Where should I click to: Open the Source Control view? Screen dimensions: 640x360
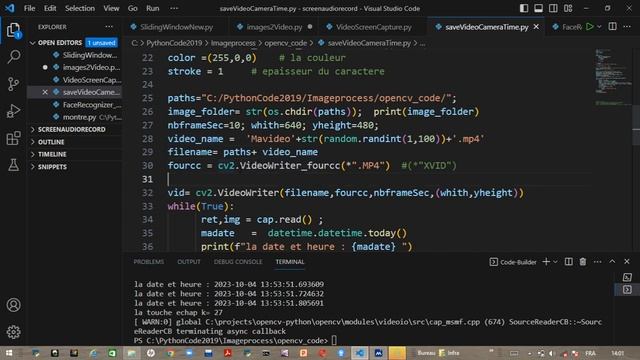coord(13,84)
